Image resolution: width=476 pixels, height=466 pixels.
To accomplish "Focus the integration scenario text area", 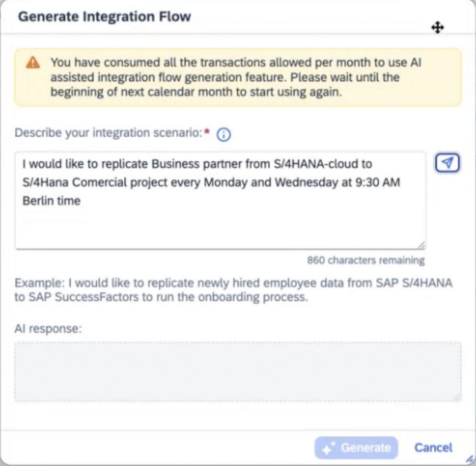I will coord(220,201).
